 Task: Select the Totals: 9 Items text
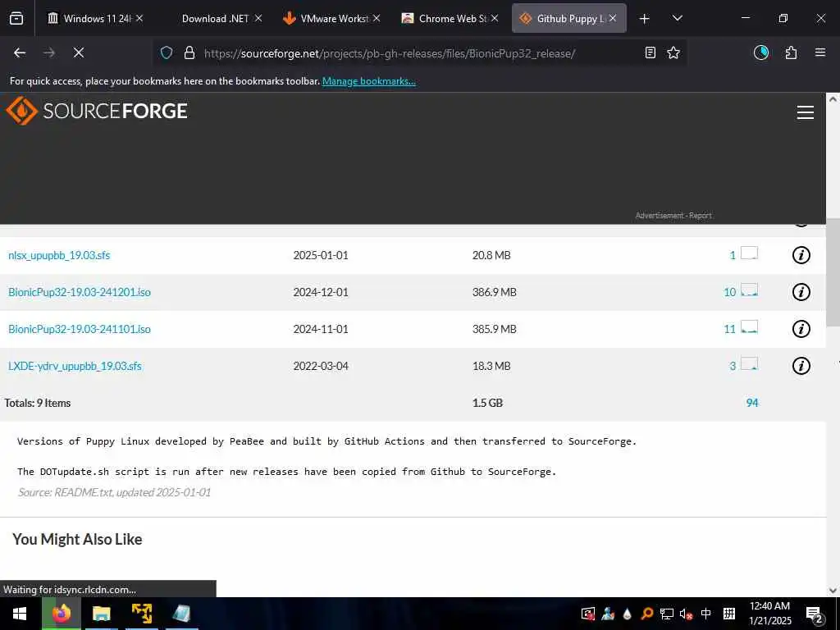point(38,403)
